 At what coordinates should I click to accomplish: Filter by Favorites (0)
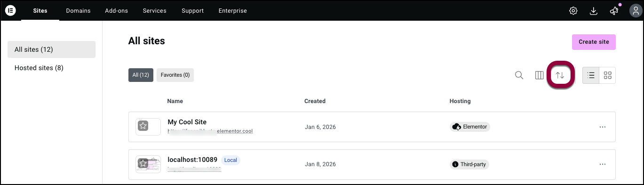(x=175, y=75)
